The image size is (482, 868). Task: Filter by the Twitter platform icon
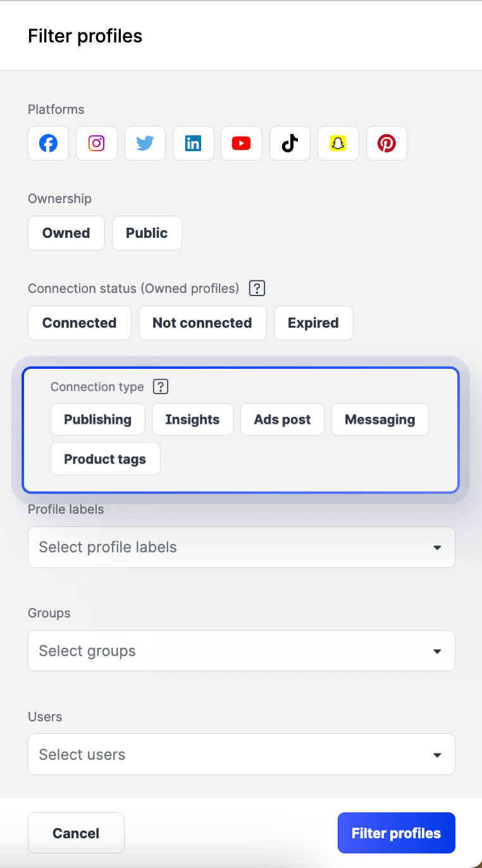click(x=145, y=144)
